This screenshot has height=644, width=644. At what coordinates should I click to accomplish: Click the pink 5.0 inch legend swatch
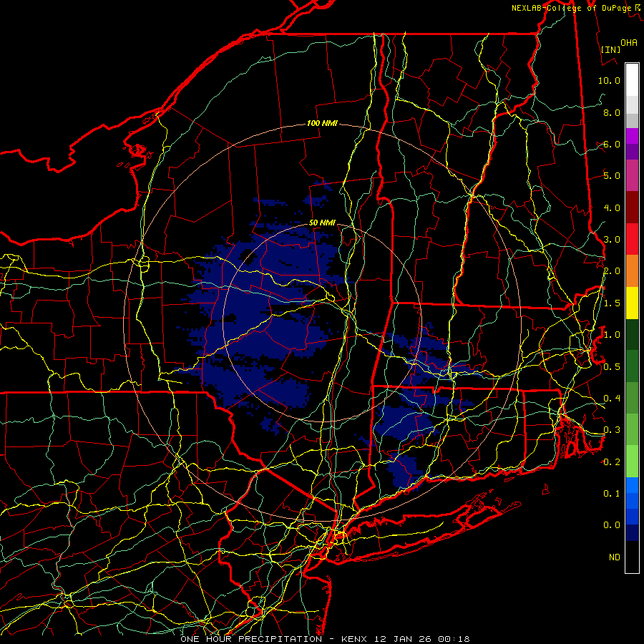[x=632, y=176]
